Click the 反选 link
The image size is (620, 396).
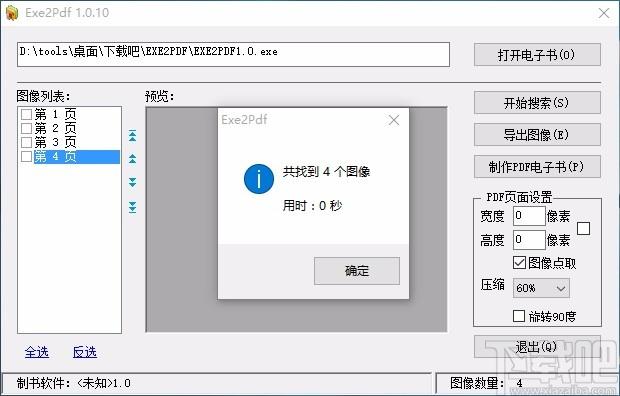[85, 352]
